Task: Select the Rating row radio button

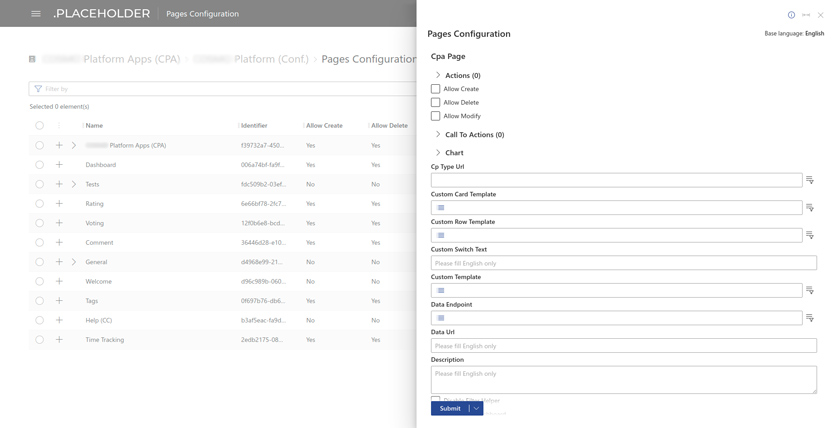Action: (40, 204)
